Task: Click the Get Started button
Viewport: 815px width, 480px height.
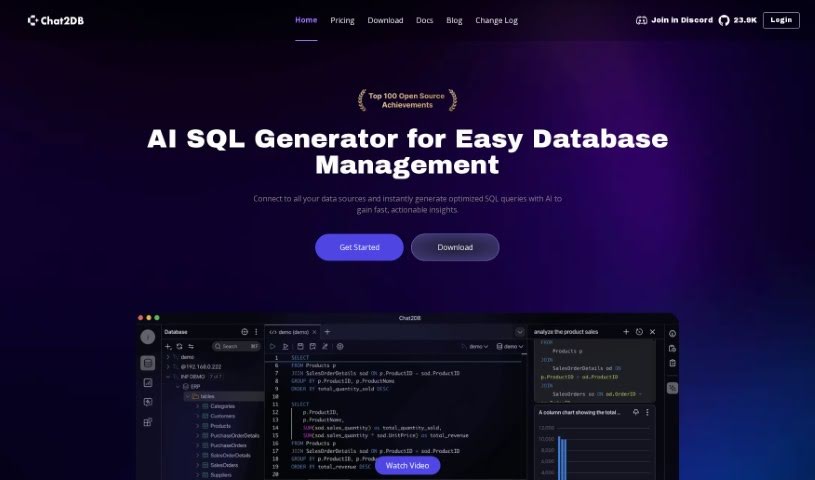Action: click(x=359, y=247)
